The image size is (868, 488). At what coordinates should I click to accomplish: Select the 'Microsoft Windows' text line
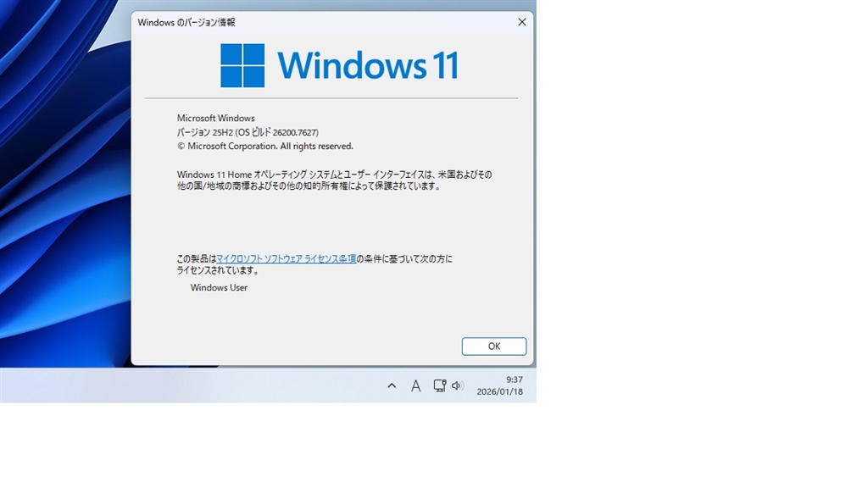tap(216, 118)
